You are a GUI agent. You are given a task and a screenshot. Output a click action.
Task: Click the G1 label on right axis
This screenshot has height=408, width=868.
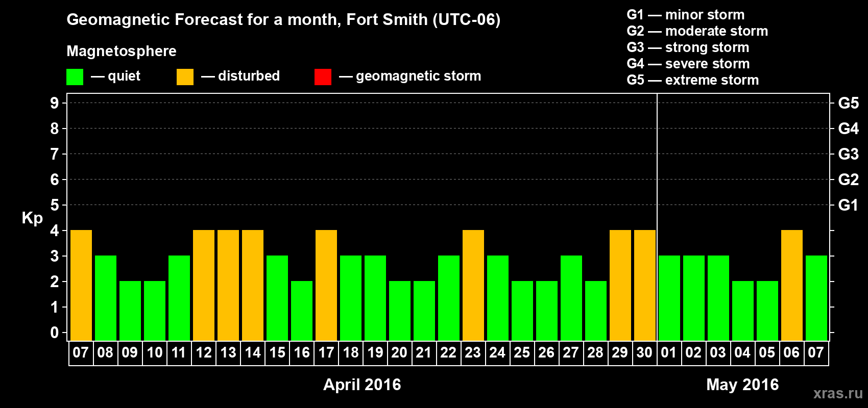click(x=848, y=205)
